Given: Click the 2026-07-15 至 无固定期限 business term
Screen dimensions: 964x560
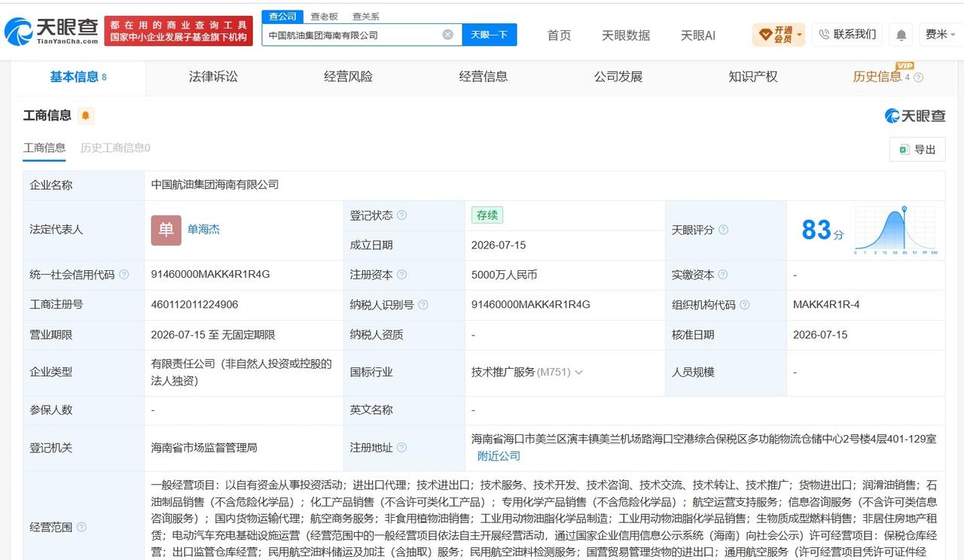Looking at the screenshot, I should 213,335.
